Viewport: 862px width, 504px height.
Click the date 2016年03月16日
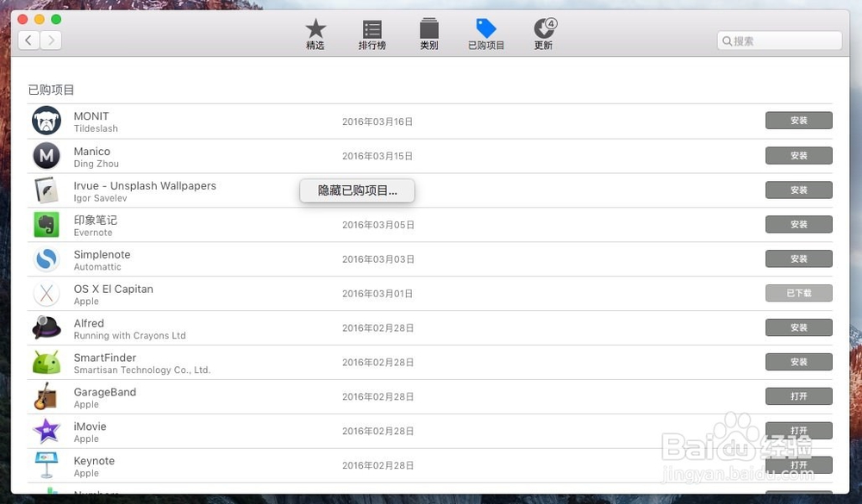pos(378,121)
